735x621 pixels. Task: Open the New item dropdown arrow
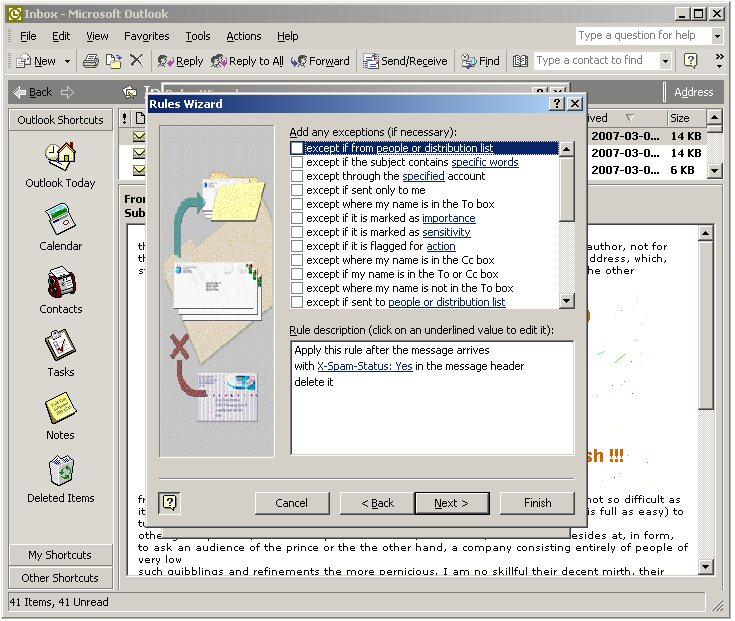pos(67,61)
